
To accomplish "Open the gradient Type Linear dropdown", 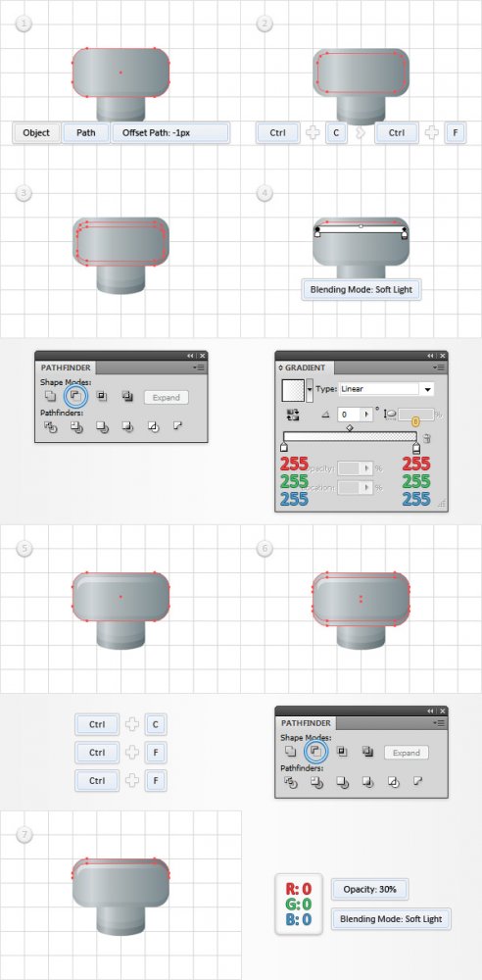I will (x=386, y=389).
